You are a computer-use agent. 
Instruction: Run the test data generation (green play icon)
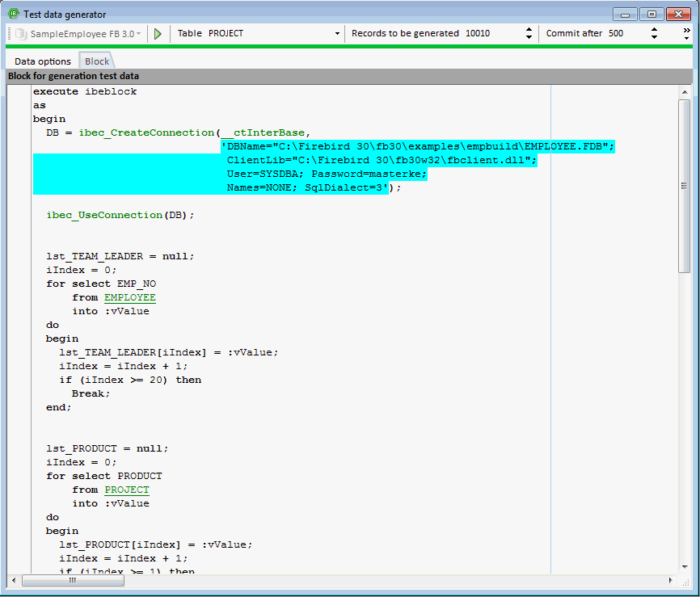click(158, 33)
